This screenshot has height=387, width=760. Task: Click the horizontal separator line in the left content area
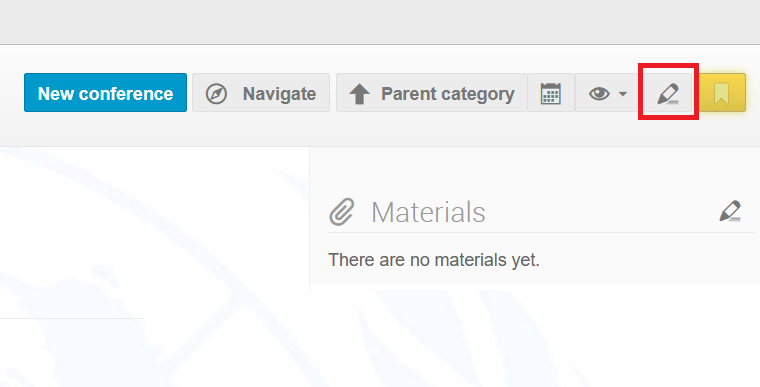coord(71,319)
